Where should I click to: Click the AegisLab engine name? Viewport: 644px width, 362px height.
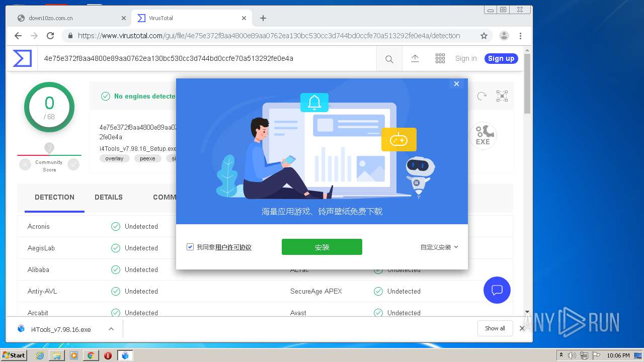41,248
